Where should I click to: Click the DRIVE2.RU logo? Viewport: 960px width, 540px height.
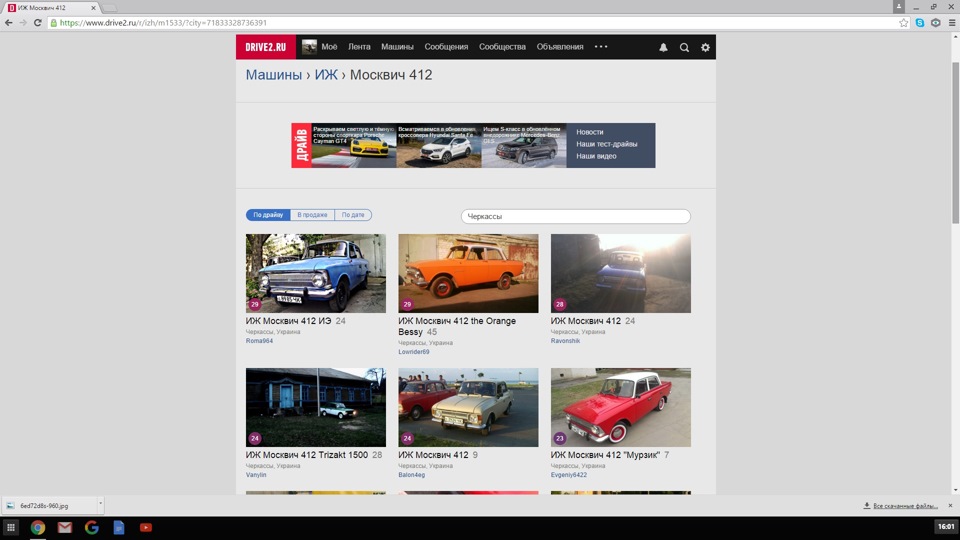coord(266,47)
